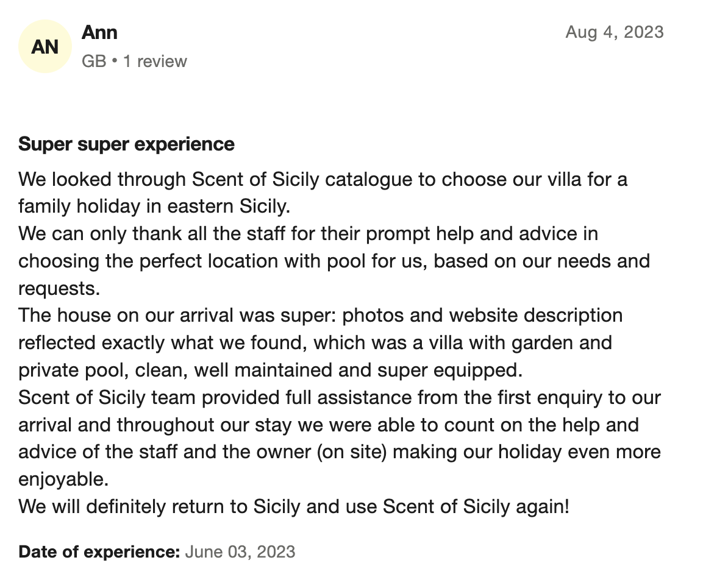The image size is (728, 574).
Task: Open the "1 review" count
Action: (155, 61)
